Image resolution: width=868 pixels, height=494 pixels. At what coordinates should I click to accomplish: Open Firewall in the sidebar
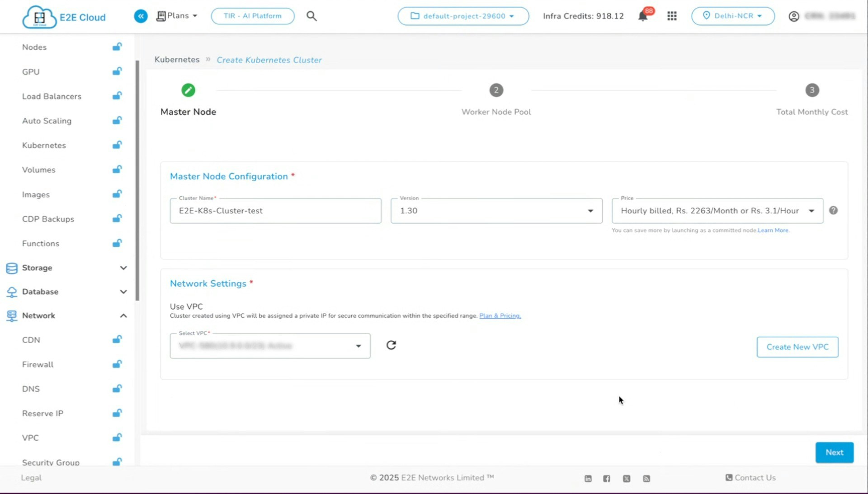tap(38, 364)
